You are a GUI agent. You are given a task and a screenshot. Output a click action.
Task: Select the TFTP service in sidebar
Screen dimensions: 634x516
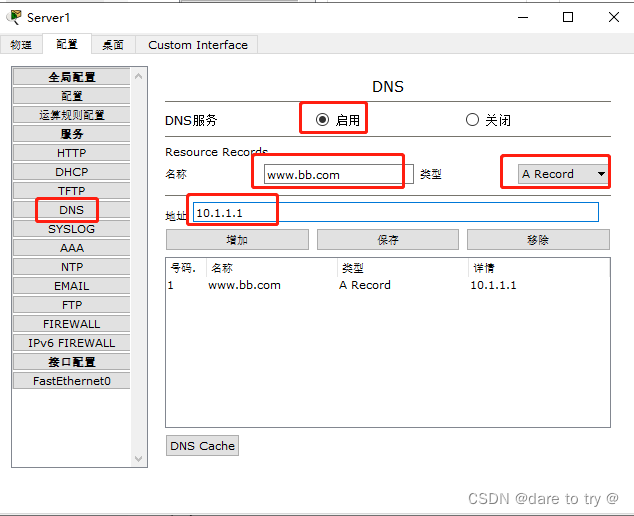click(x=72, y=191)
